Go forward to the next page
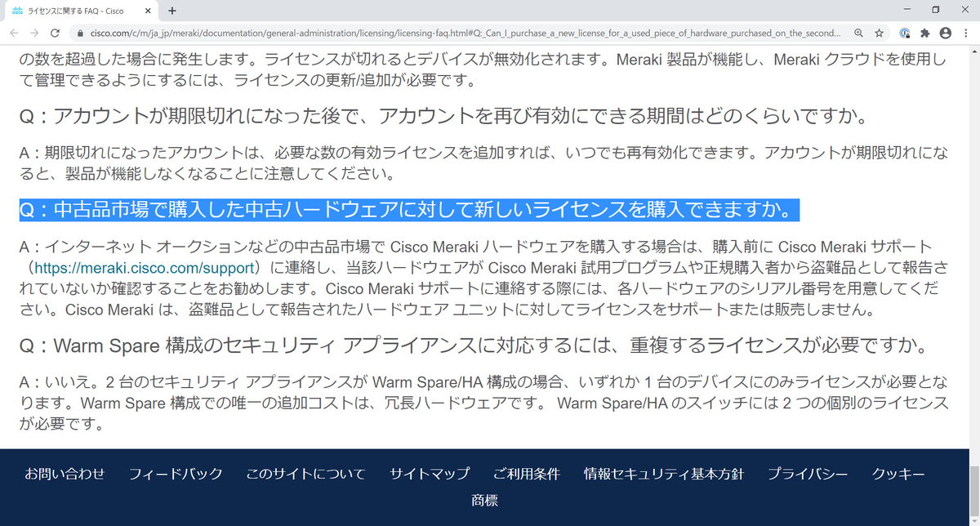 pyautogui.click(x=34, y=33)
